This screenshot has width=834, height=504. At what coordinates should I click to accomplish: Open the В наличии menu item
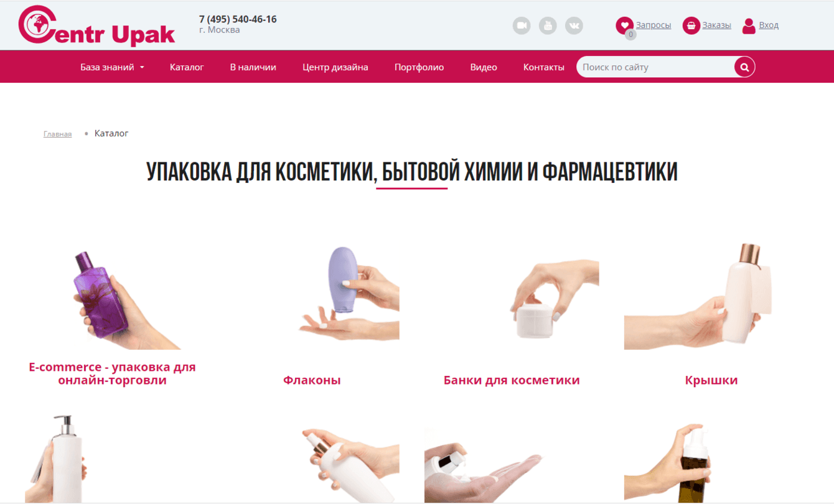coord(253,67)
